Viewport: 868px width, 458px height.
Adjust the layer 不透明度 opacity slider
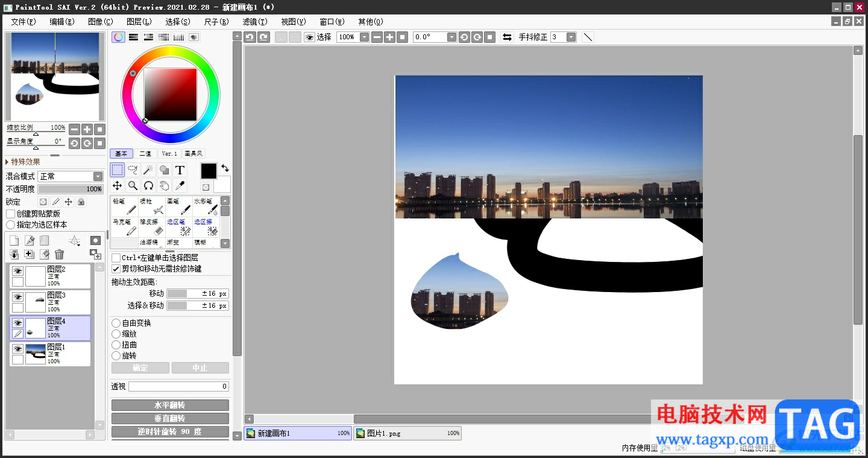(x=71, y=189)
